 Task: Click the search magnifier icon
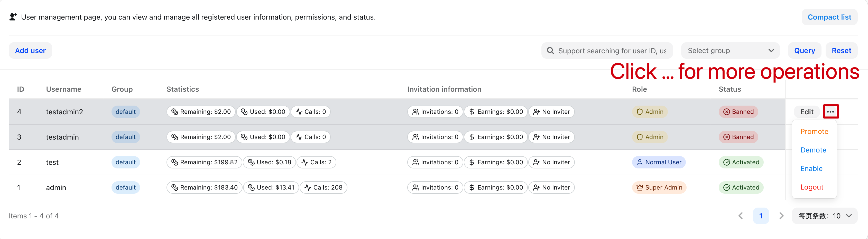pyautogui.click(x=550, y=51)
